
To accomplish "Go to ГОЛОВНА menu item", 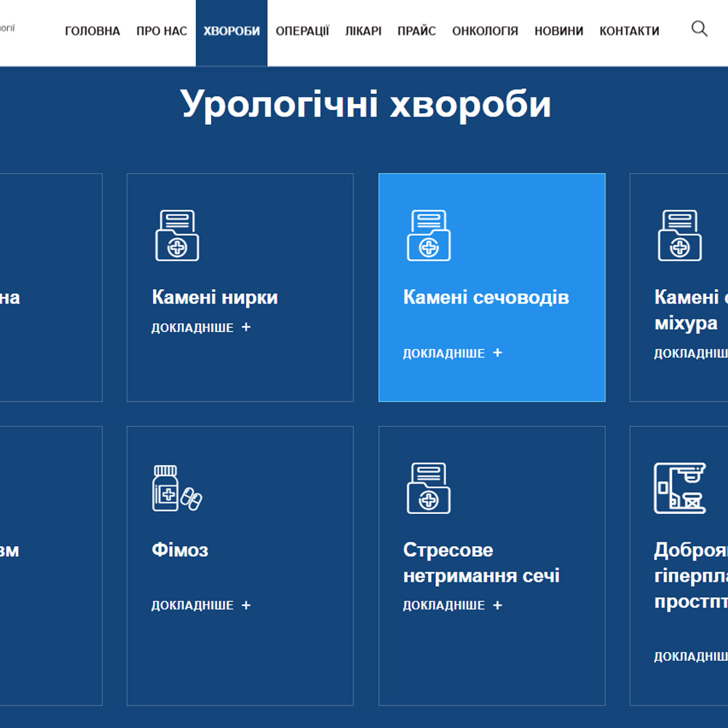I will pyautogui.click(x=92, y=31).
